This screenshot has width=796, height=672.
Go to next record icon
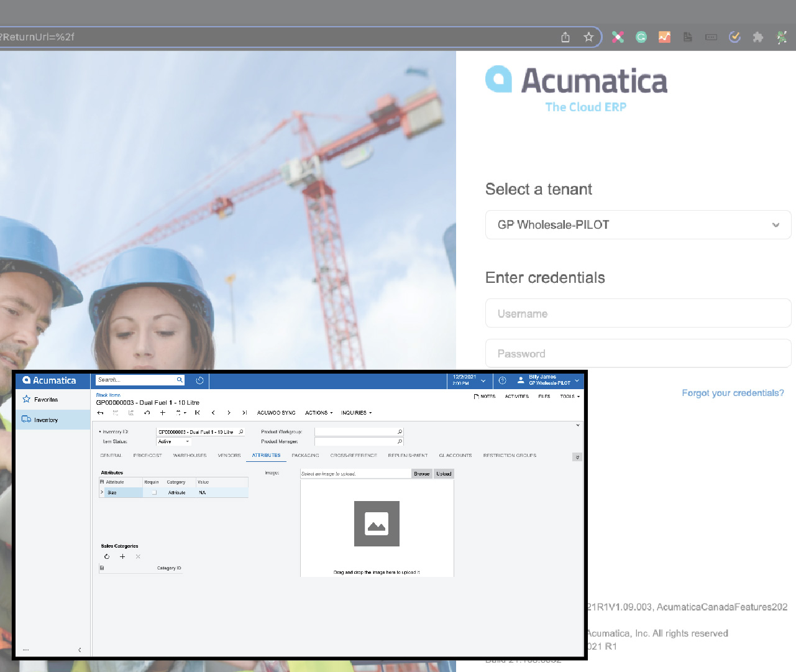pos(229,413)
